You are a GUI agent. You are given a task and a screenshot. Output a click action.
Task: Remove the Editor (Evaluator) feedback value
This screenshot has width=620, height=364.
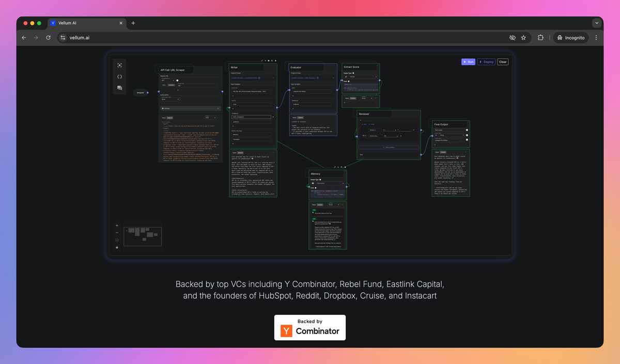click(273, 117)
